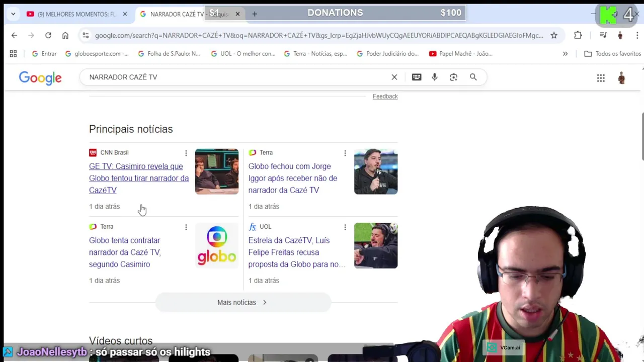The image size is (644, 362).
Task: Click in the Google search input field
Action: [236, 77]
